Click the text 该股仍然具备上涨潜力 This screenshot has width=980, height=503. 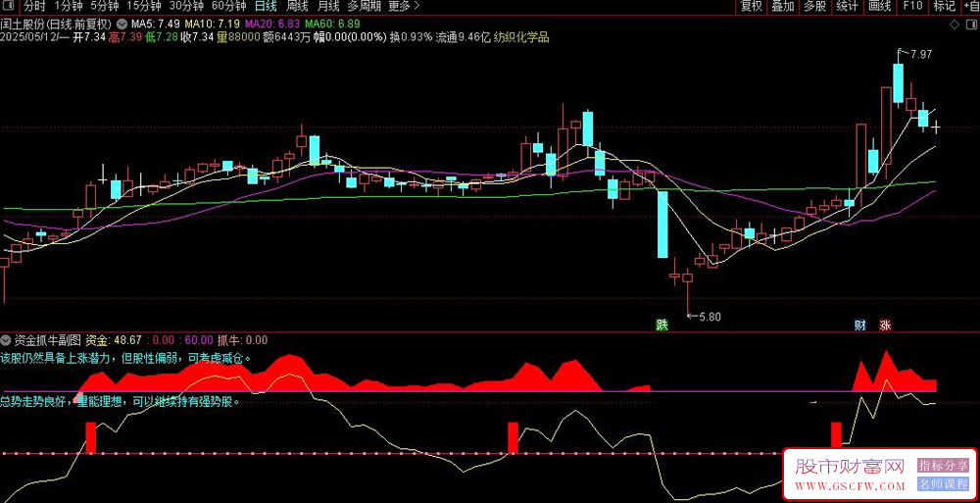click(58, 359)
